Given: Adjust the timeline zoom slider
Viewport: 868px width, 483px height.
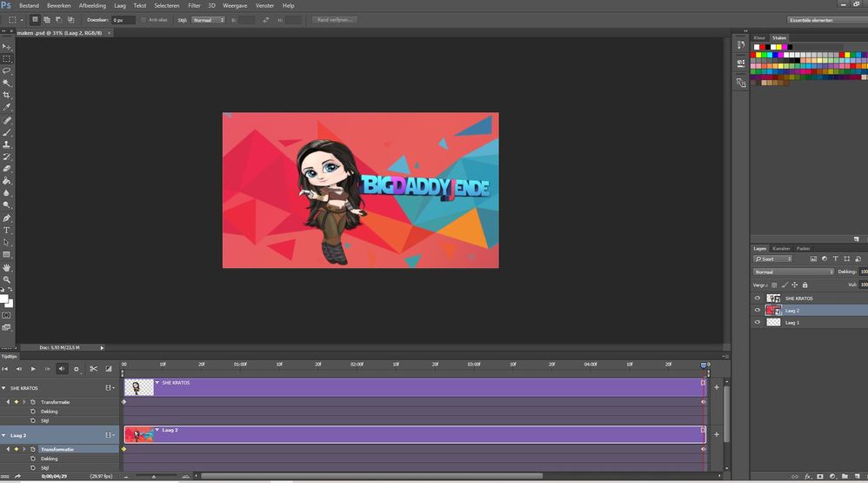Looking at the screenshot, I should pos(155,476).
